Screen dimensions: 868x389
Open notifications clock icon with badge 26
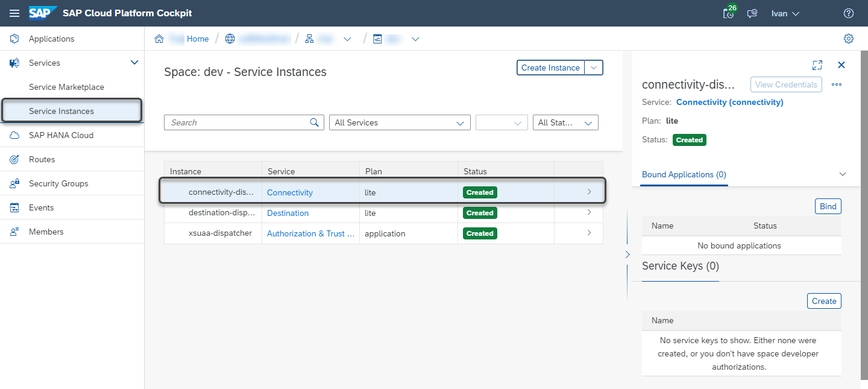point(729,13)
